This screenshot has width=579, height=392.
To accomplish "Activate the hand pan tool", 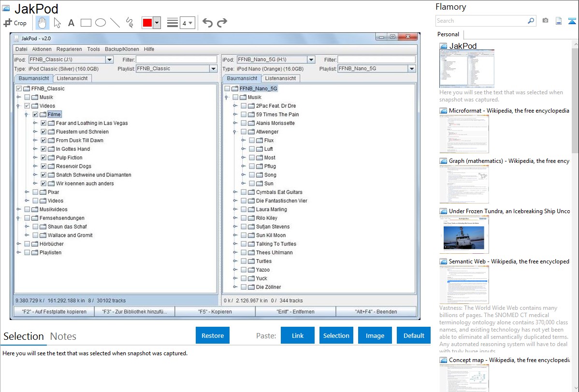I will pyautogui.click(x=42, y=23).
